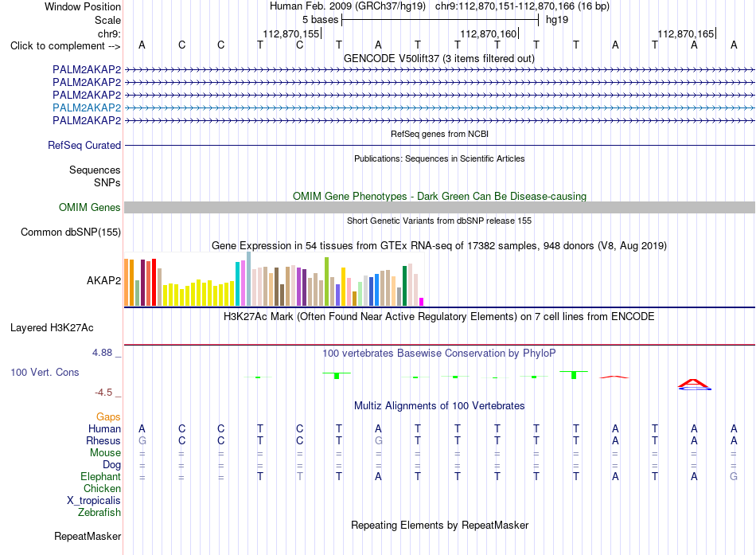Click the orange Gaps label

(108, 416)
